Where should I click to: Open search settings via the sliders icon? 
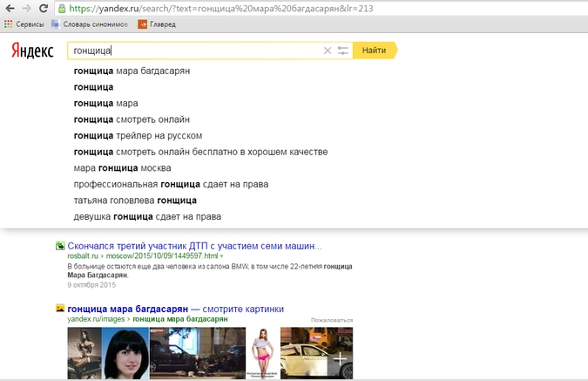pos(343,51)
